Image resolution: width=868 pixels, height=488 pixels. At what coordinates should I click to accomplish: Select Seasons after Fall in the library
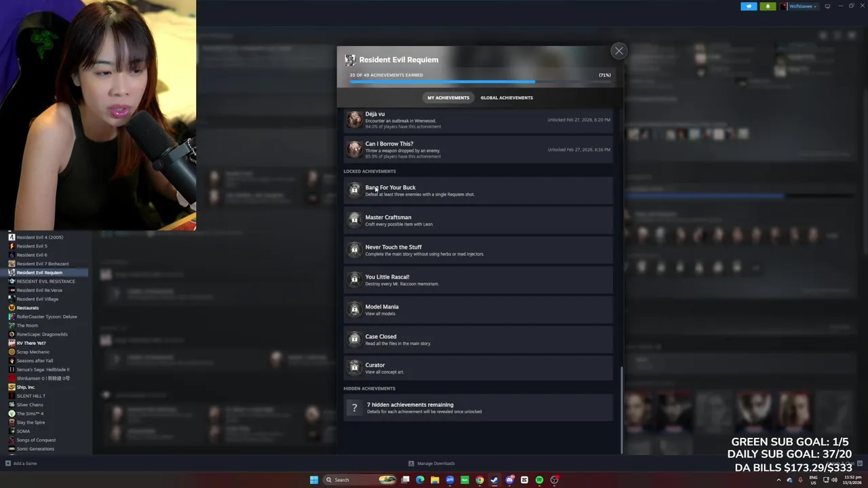[35, 361]
